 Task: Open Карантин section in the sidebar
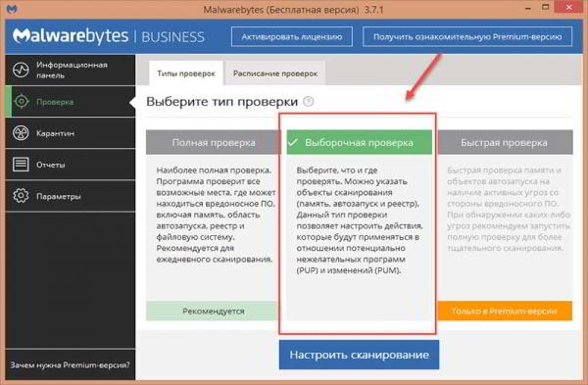[71, 132]
